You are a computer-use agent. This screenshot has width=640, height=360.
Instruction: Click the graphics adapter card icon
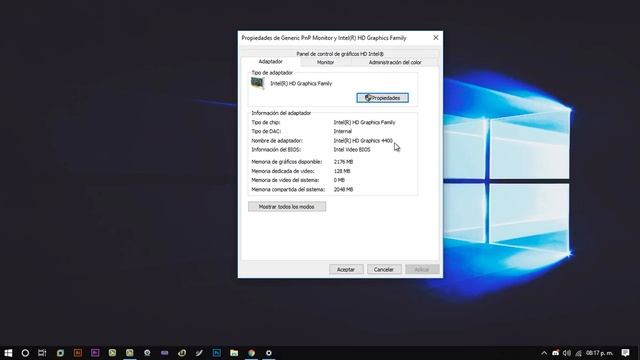pos(258,83)
